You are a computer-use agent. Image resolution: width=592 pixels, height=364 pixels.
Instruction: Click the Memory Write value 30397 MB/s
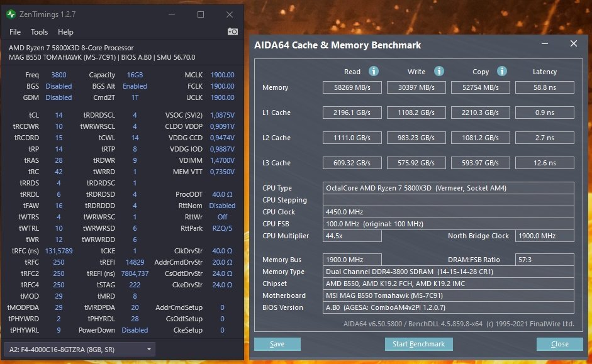(416, 87)
